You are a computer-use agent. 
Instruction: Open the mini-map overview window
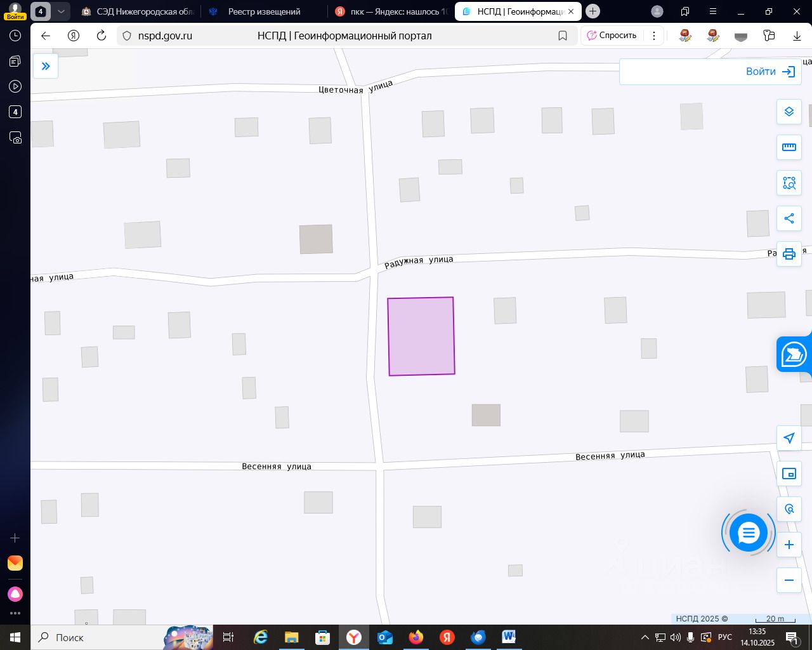point(789,474)
